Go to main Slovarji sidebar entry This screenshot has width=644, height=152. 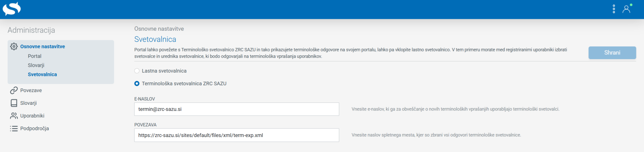(x=28, y=103)
